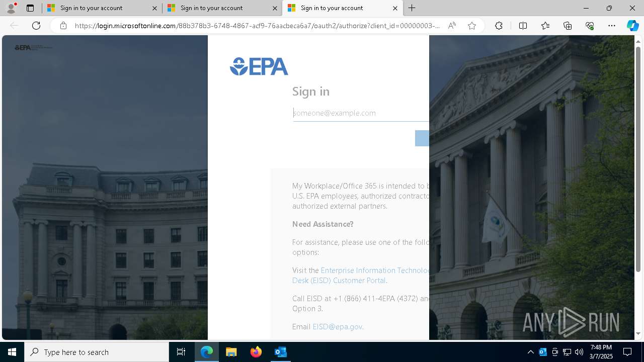
Task: Click the address bar URL
Action: coord(257,26)
